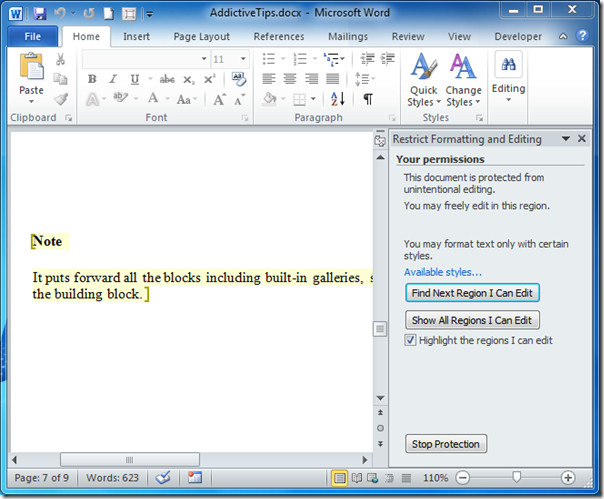
Task: Open the Paste options arrow
Action: click(x=32, y=101)
